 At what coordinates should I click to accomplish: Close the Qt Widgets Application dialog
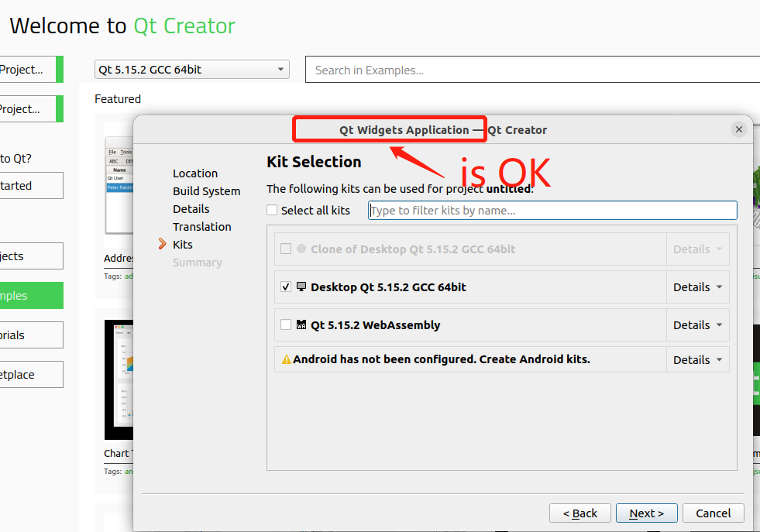click(x=739, y=130)
